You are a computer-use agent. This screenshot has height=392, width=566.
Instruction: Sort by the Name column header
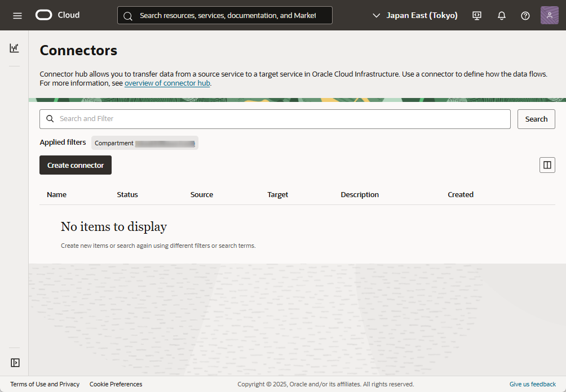[56, 195]
